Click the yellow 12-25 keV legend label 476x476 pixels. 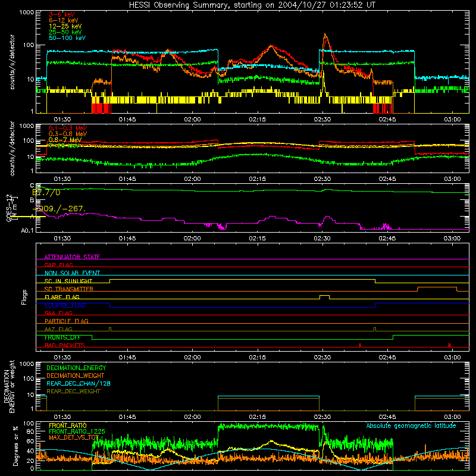point(65,26)
